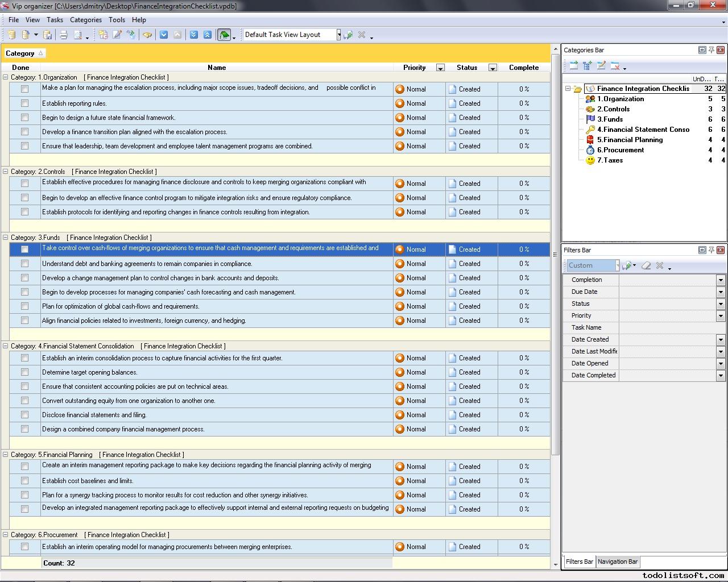The width and height of the screenshot is (728, 582).
Task: Click the Add Subcategory tree icon
Action: [588, 66]
